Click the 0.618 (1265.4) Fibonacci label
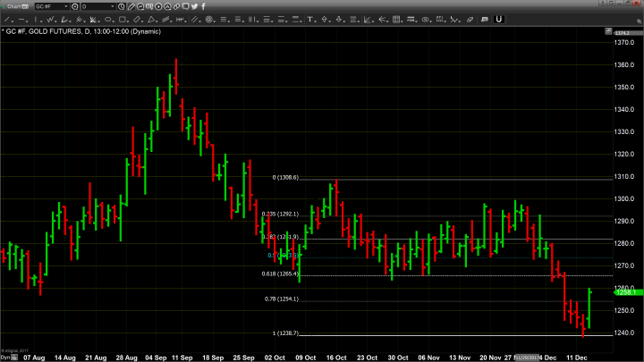Image resolution: width=644 pixels, height=362 pixels. click(280, 274)
